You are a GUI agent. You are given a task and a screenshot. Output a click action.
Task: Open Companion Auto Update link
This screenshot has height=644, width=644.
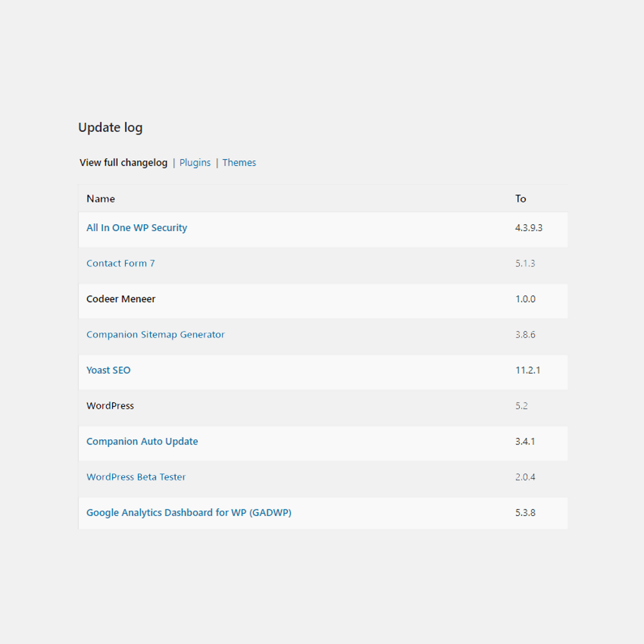(x=142, y=442)
